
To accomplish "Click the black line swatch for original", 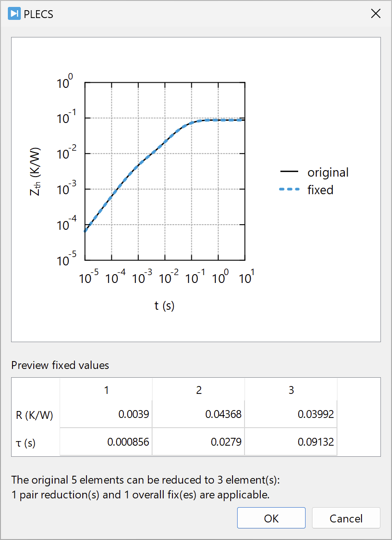I will 289,172.
